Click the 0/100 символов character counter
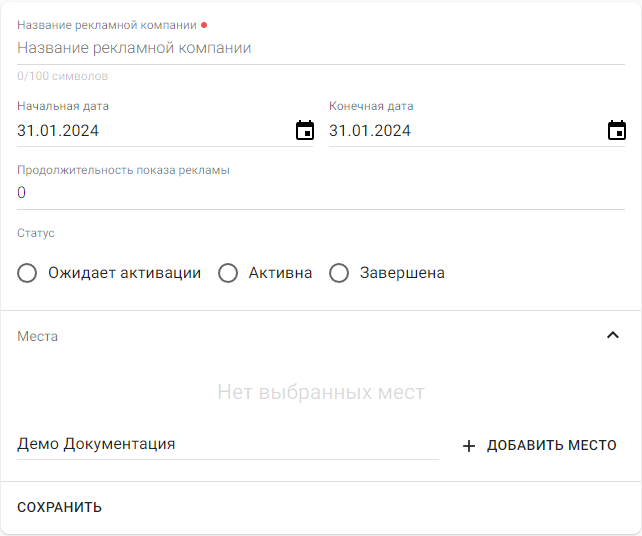This screenshot has height=536, width=642. pos(62,76)
